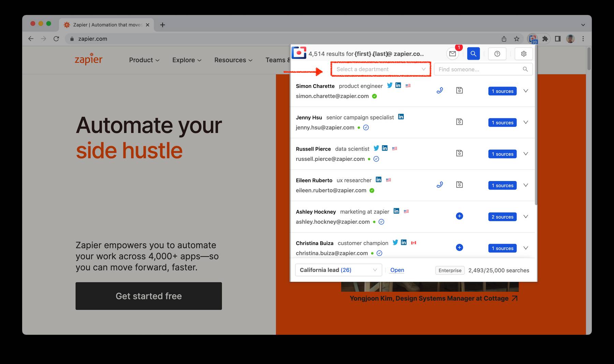Image resolution: width=614 pixels, height=364 pixels.
Task: Open Simon Charette's LinkedIn icon
Action: point(398,85)
